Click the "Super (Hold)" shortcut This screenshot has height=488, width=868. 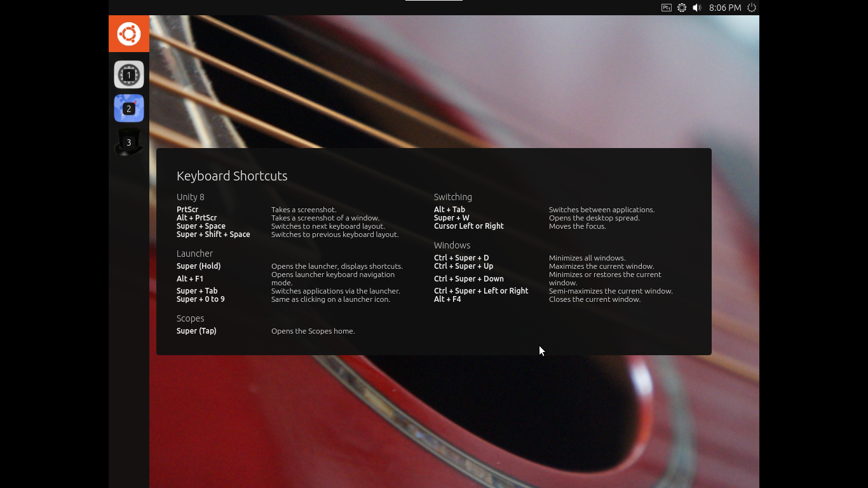tap(199, 266)
